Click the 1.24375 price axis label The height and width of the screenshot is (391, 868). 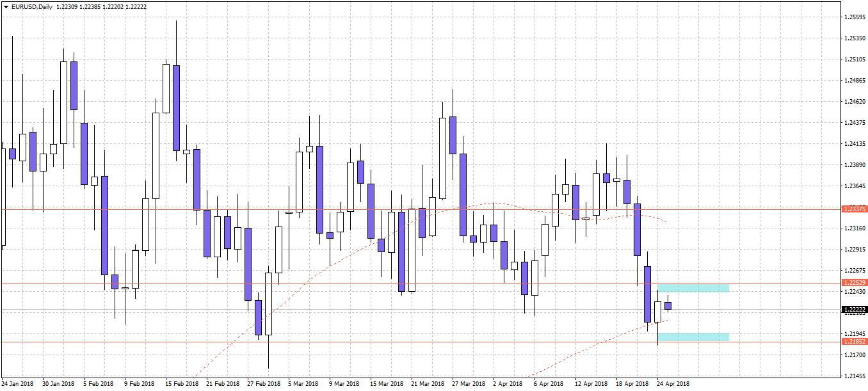(855, 122)
